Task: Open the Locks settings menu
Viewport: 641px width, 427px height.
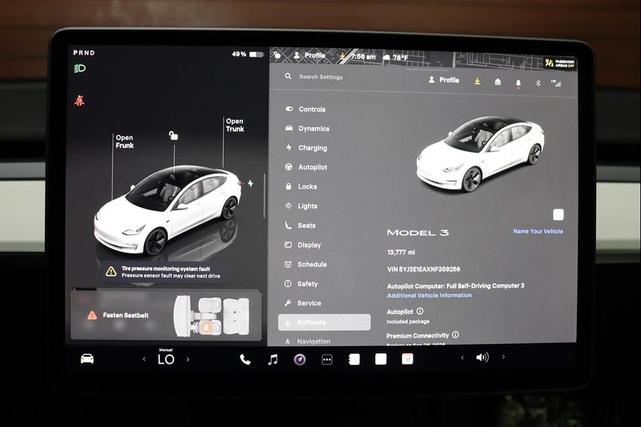Action: click(301, 186)
